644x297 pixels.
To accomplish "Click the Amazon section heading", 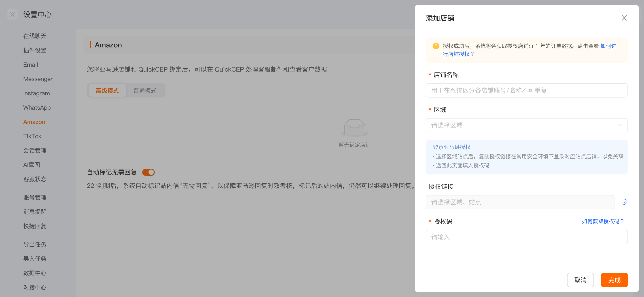I will pos(108,45).
